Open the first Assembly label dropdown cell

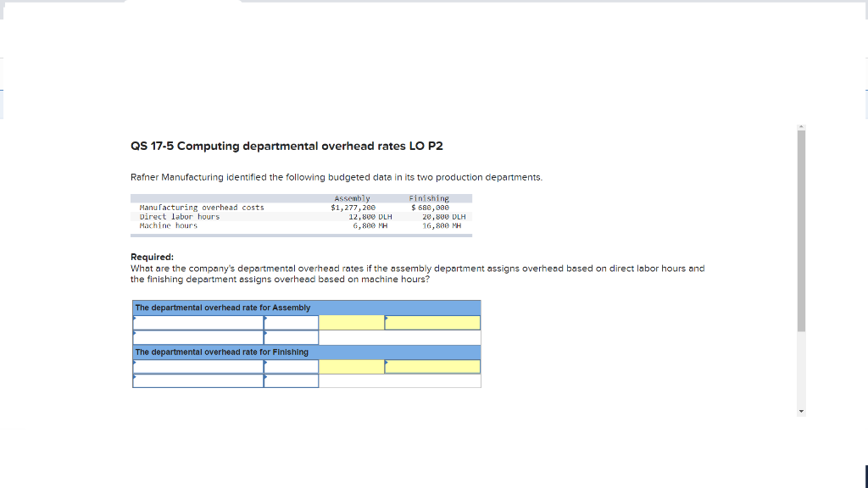(198, 322)
